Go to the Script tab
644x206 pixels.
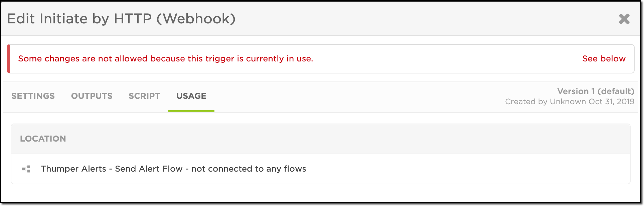coord(144,96)
